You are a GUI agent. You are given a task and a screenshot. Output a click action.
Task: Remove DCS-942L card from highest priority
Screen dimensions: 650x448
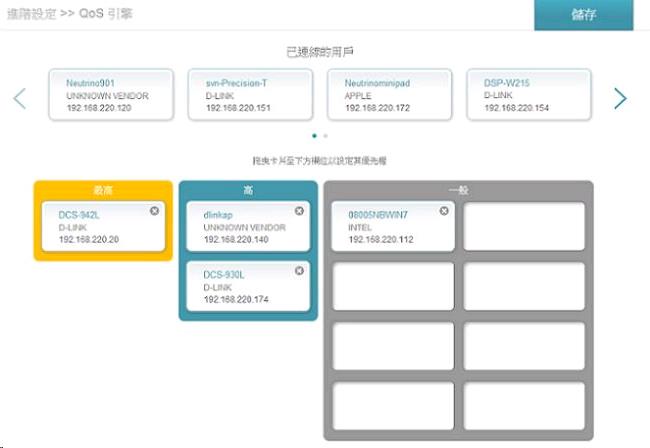point(154,211)
